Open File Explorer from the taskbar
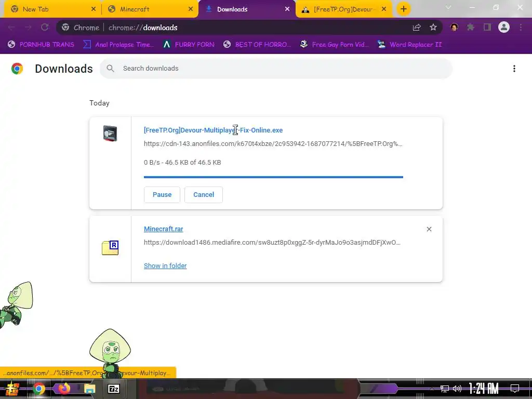 coord(89,389)
